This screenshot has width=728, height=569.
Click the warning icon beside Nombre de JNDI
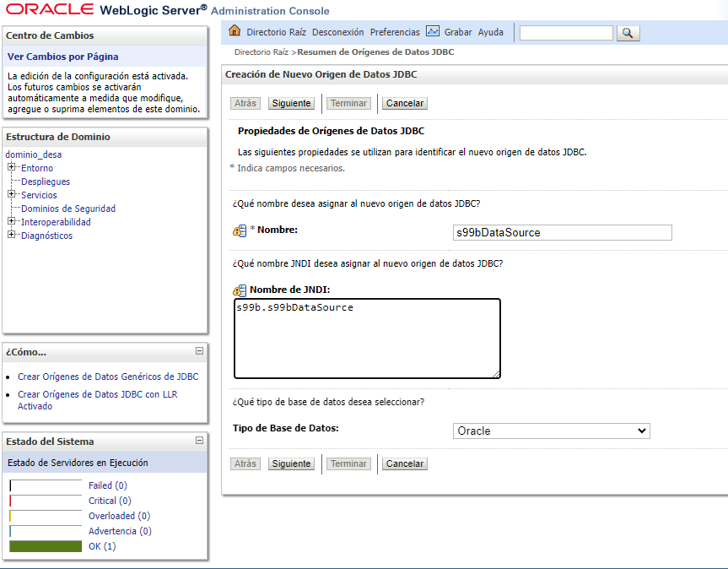pos(240,290)
